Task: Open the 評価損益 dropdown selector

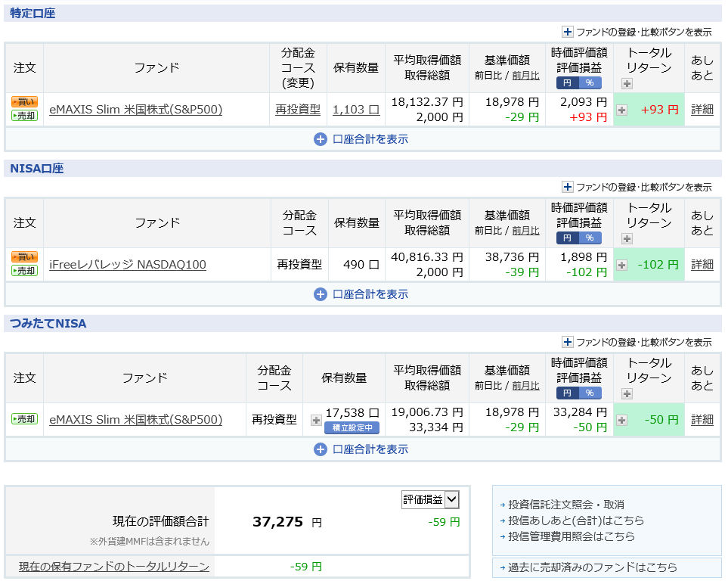Action: (430, 499)
